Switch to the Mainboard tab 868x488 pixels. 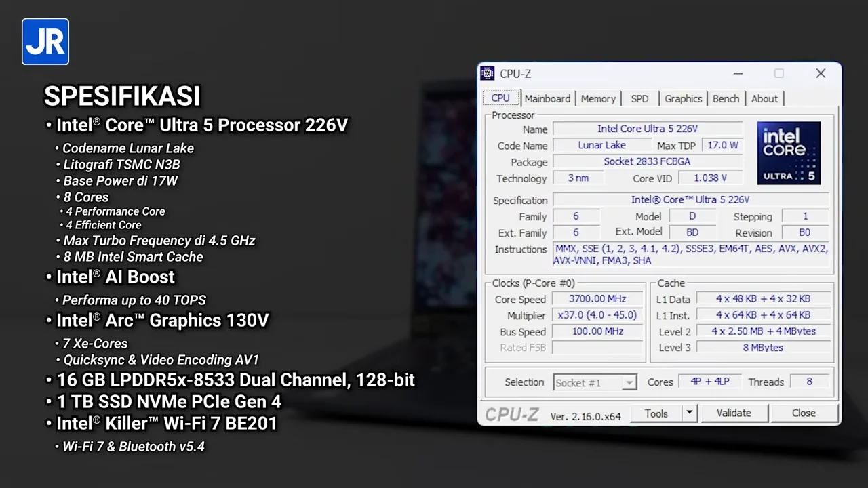[x=547, y=98]
